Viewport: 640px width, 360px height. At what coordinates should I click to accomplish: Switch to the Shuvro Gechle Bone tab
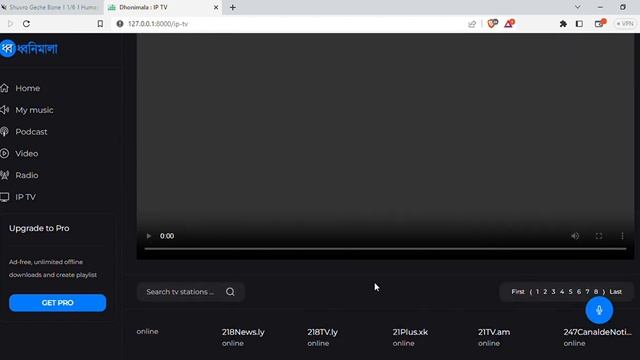coord(51,7)
